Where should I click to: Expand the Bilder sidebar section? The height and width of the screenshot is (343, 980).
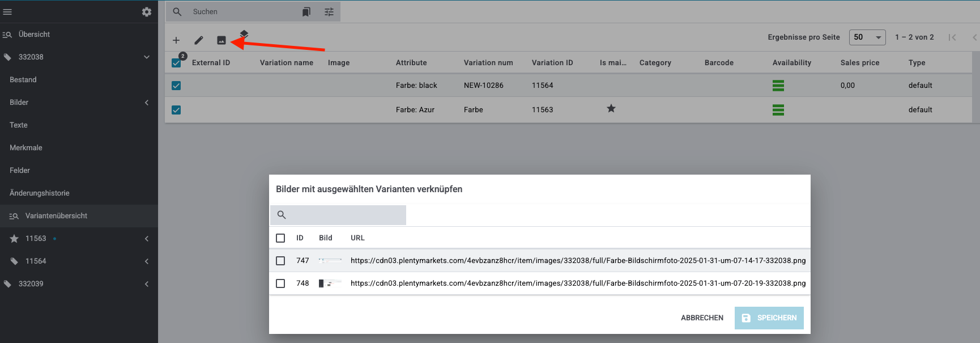tap(79, 103)
